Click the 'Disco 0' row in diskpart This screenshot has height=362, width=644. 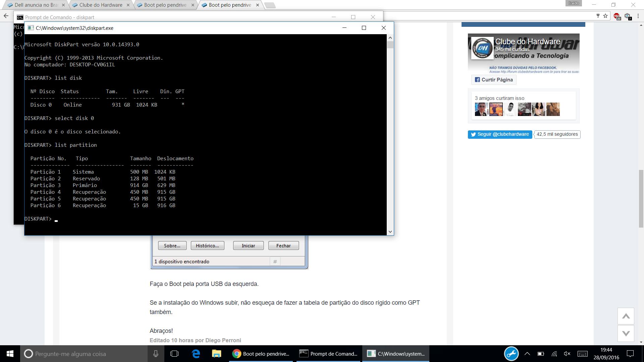coord(107,105)
